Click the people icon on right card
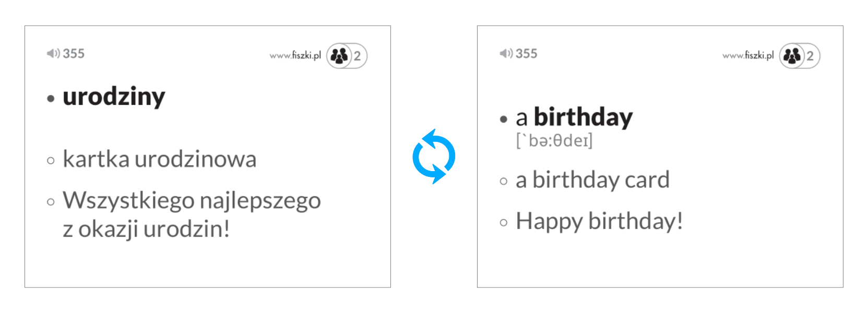 792,55
